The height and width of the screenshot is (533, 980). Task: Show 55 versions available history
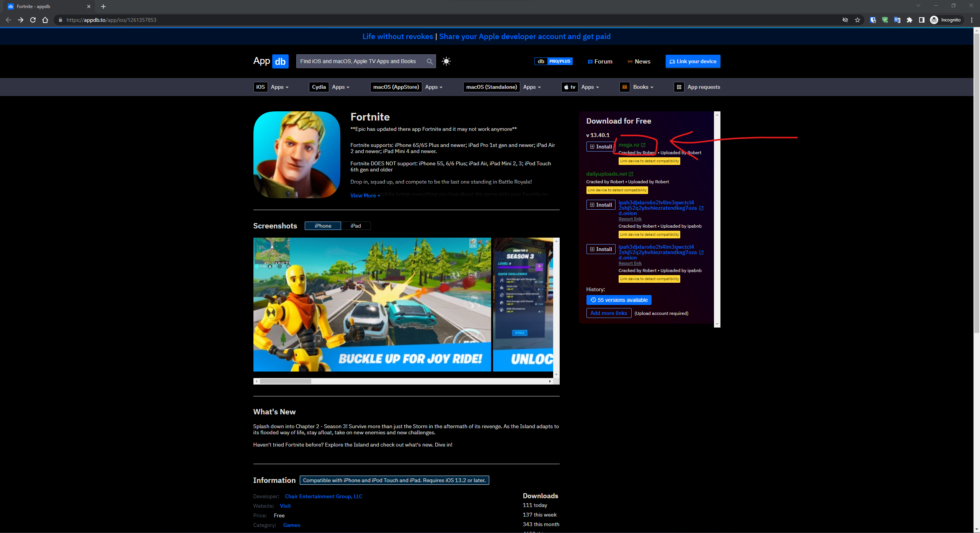point(619,300)
